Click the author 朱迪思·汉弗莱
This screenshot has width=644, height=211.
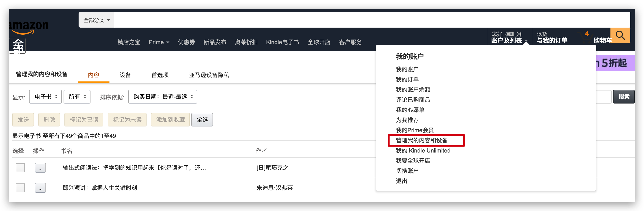tap(275, 188)
